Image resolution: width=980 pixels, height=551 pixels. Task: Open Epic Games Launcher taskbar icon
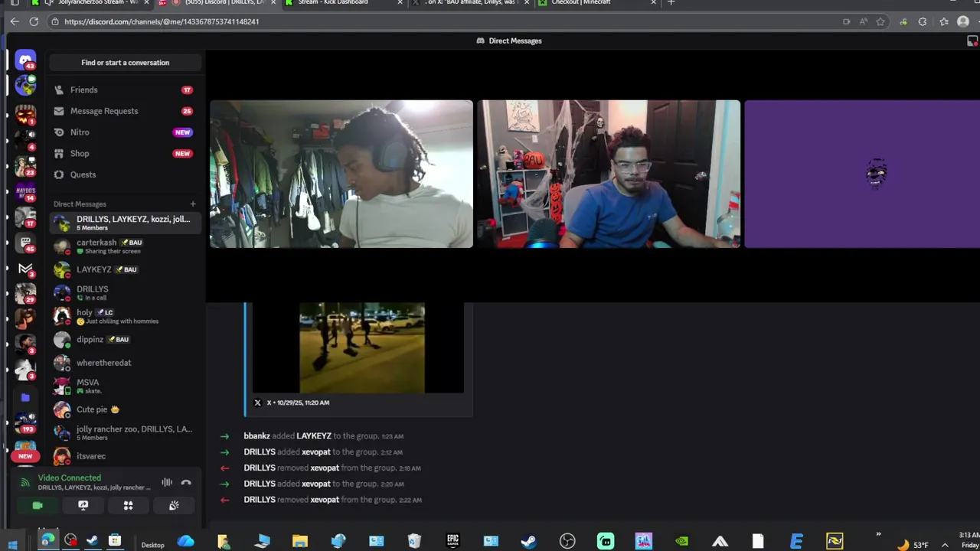(x=452, y=542)
